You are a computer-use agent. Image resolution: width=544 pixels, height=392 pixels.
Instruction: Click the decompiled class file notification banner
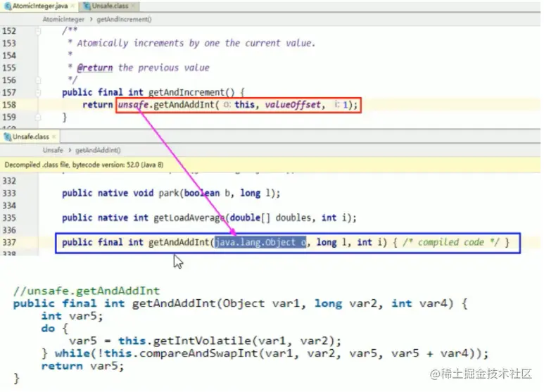pyautogui.click(x=270, y=165)
